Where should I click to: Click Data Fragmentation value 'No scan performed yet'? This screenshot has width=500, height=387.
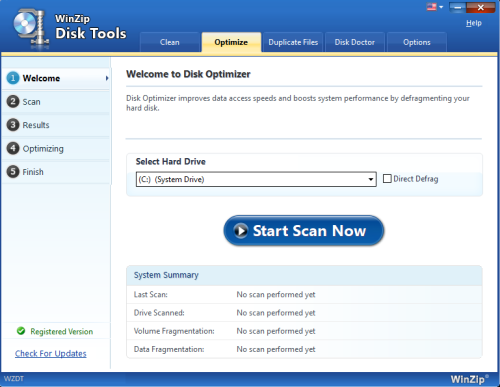[276, 349]
